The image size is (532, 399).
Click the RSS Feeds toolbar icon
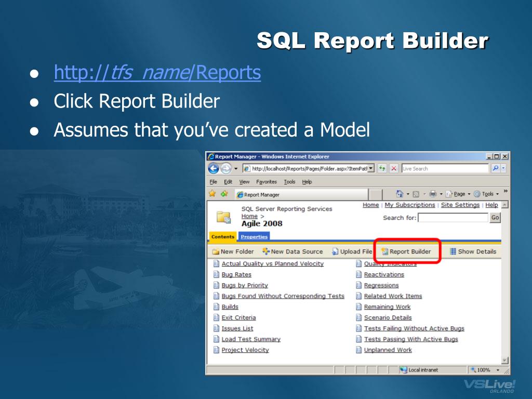click(x=416, y=194)
